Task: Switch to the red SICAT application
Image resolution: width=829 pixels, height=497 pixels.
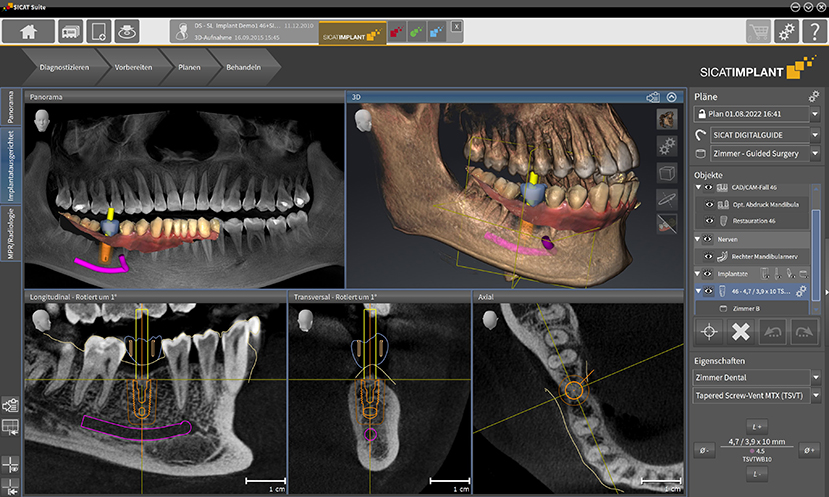Action: [397, 32]
